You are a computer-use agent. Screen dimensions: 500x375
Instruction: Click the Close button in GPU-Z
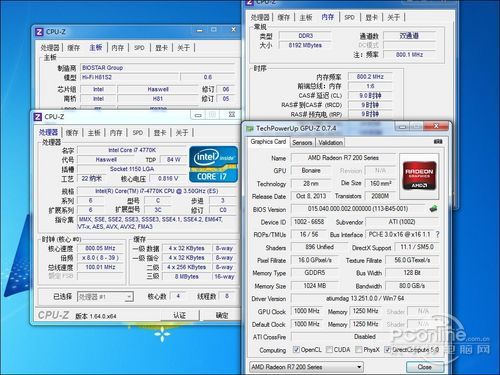point(425,367)
